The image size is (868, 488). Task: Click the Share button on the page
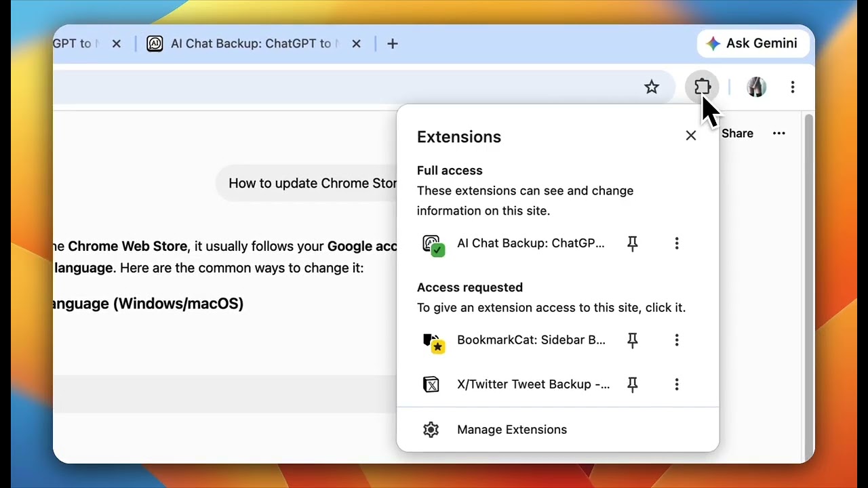pos(737,134)
